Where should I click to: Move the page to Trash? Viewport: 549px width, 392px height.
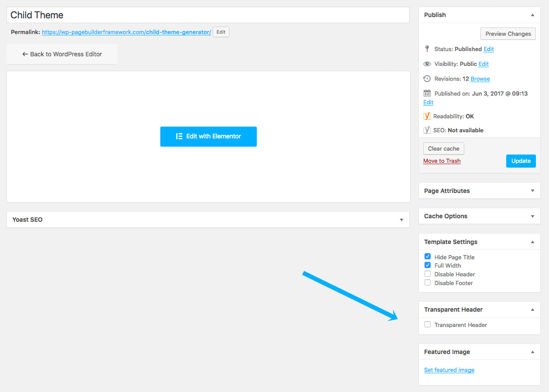442,161
